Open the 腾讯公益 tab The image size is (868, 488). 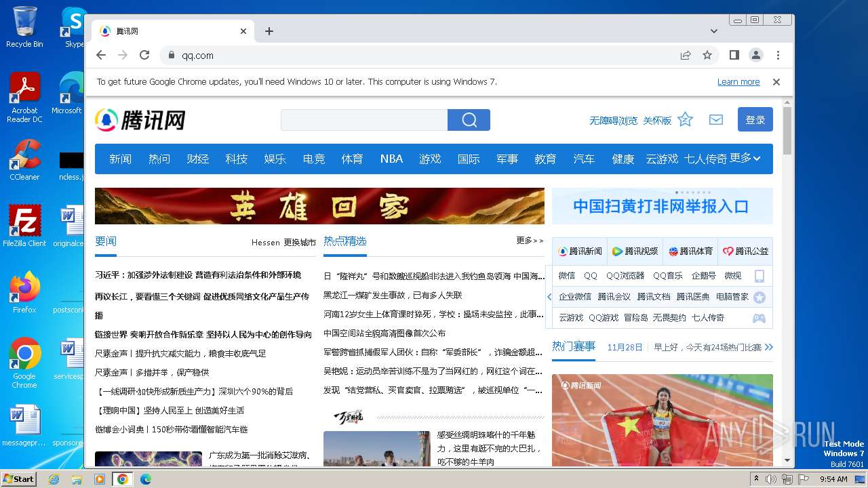745,251
